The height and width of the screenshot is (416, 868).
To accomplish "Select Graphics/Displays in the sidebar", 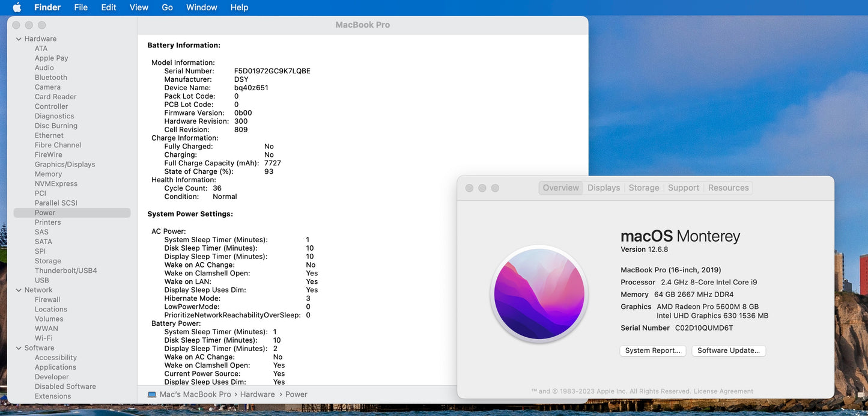I will click(65, 164).
